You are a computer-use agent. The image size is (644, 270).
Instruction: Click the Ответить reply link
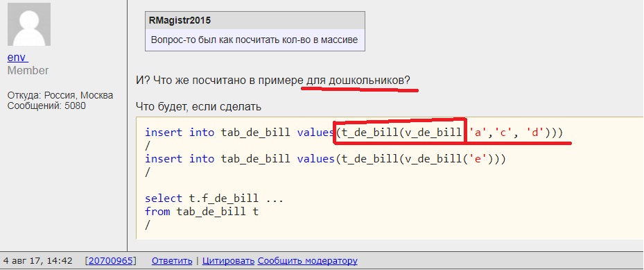172,260
